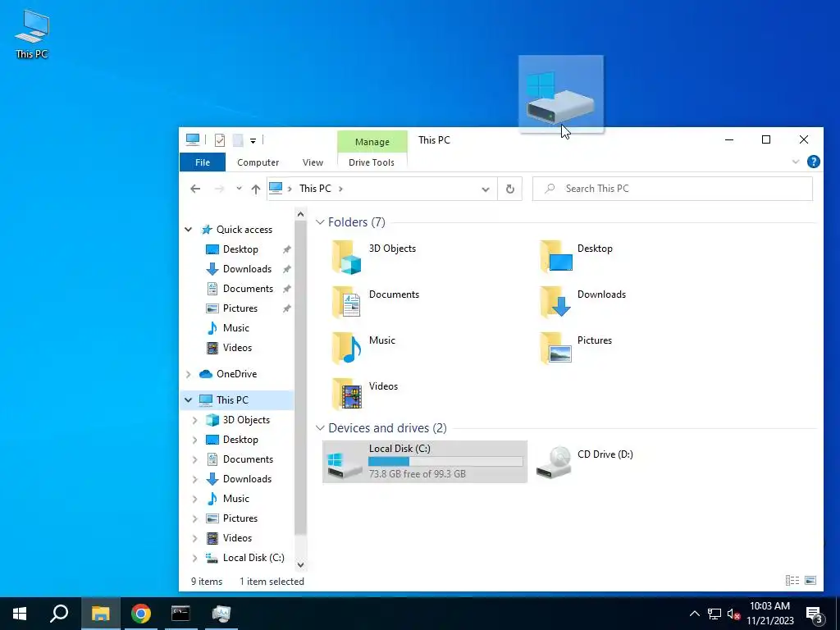
Task: Show hidden system tray icons
Action: pos(694,614)
